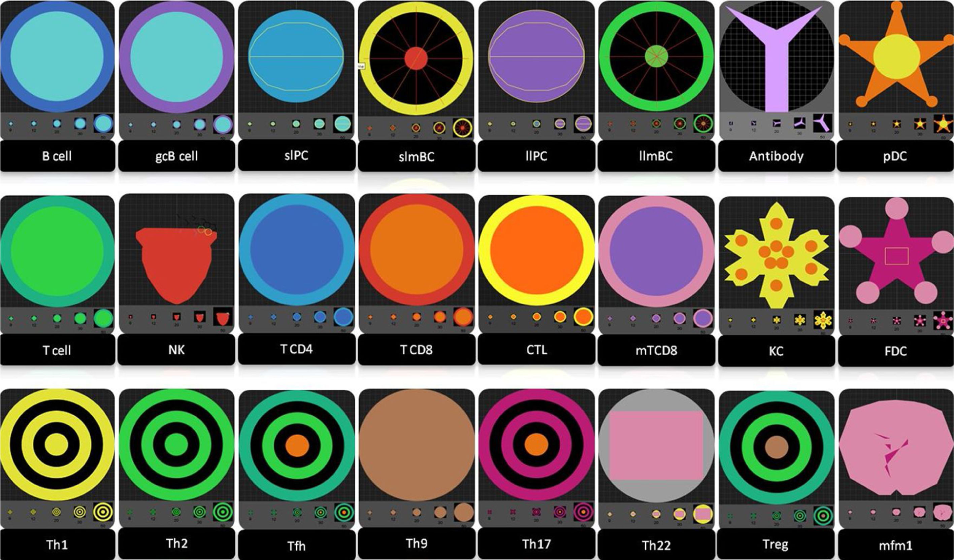
Task: Click the T CD4 label
Action: click(297, 349)
